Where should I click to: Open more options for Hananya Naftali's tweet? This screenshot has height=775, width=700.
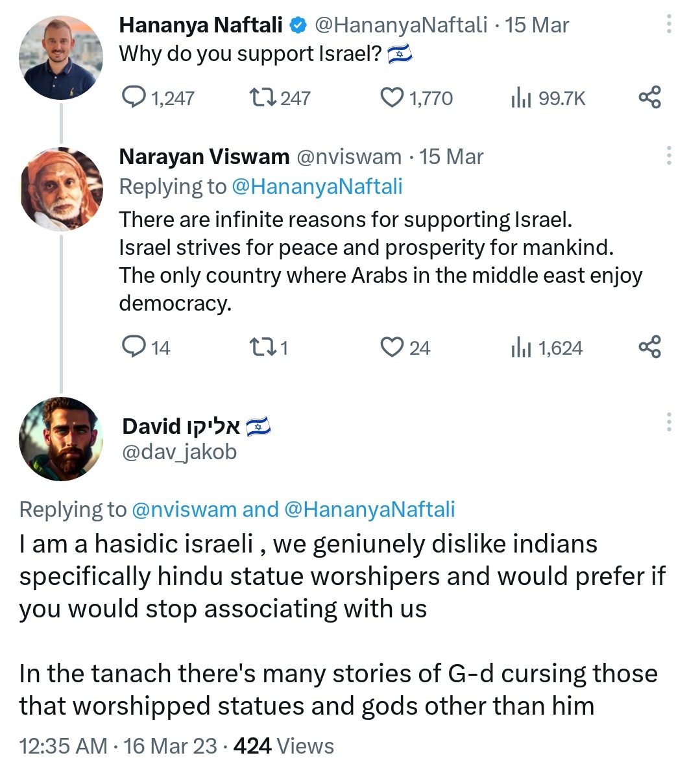669,25
